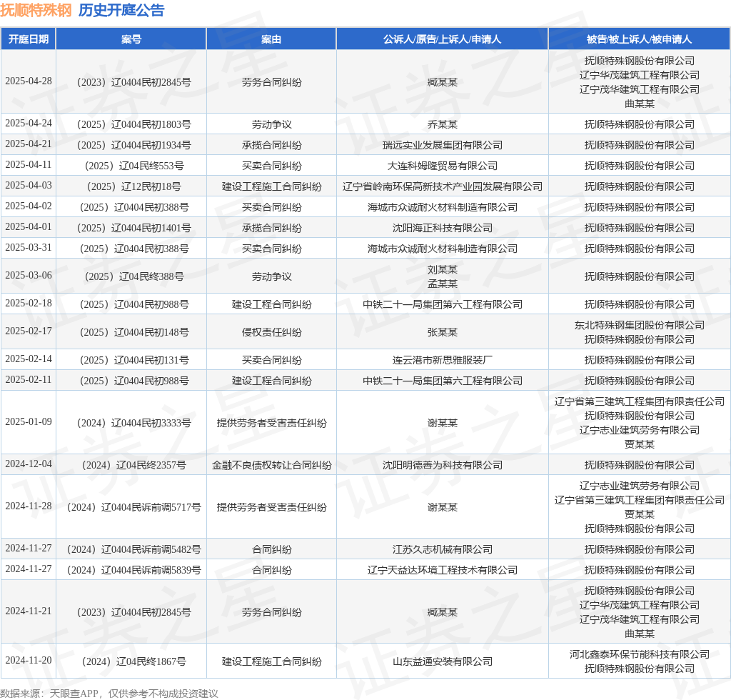Screen dimensions: 731x700
Task: Select plaintiff 辽宁省岭南环保高新技术产业园发展有限公司
Action: pos(443,186)
